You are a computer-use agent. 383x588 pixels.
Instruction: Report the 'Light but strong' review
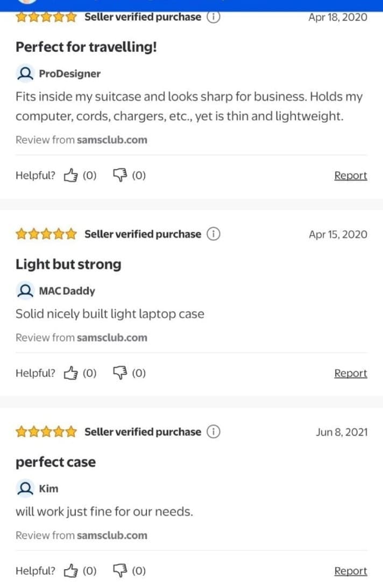[x=350, y=373]
